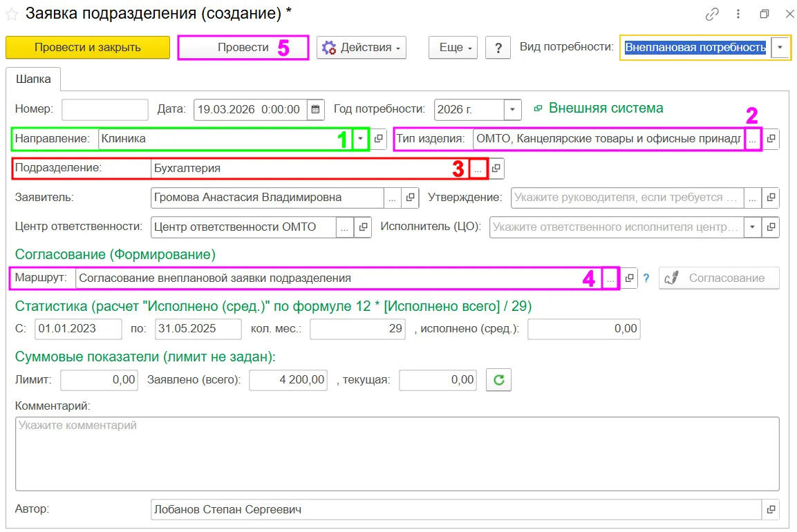Click the кол. мес. field showing 29

tap(358, 329)
